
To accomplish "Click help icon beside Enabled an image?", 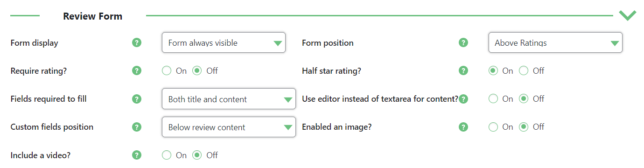I will click(463, 127).
